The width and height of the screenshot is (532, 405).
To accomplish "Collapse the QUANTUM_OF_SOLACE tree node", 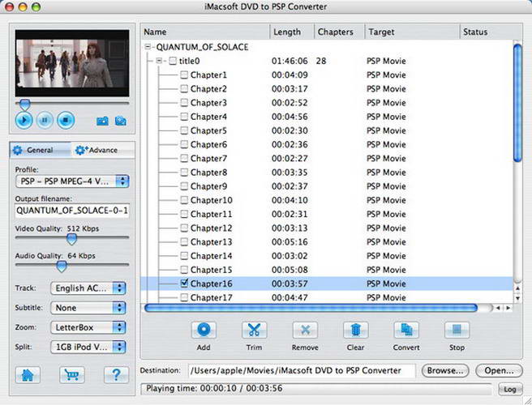I will click(x=148, y=47).
